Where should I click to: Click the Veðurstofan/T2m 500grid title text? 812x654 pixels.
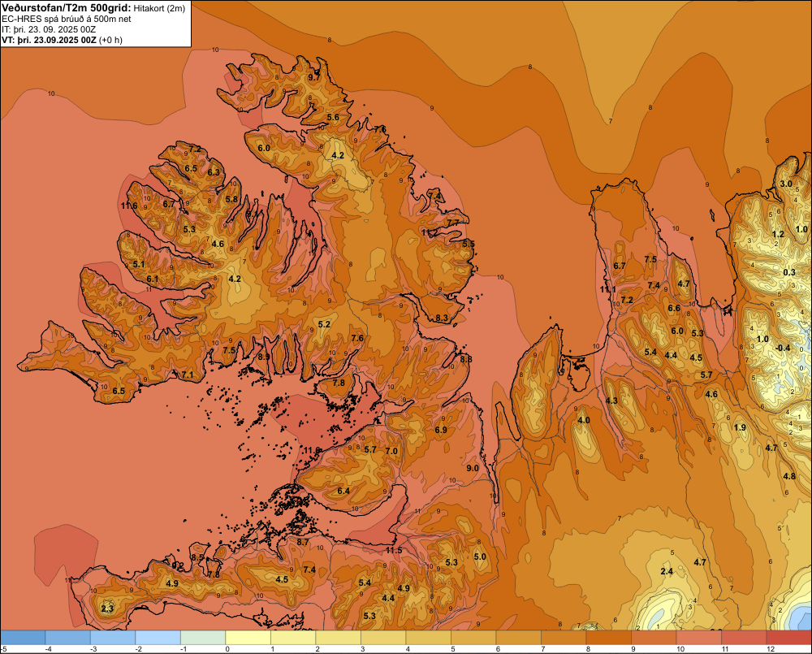[x=67, y=8]
